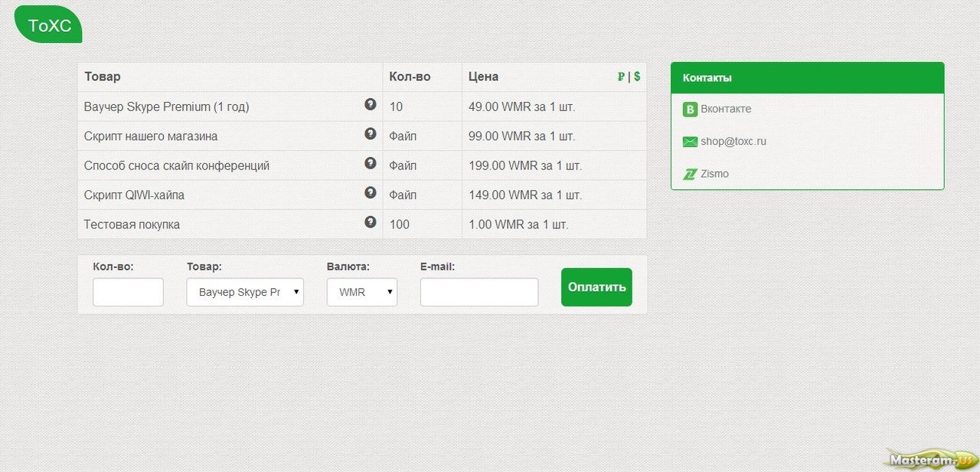Click the 99.00 WMR price cell

click(554, 136)
